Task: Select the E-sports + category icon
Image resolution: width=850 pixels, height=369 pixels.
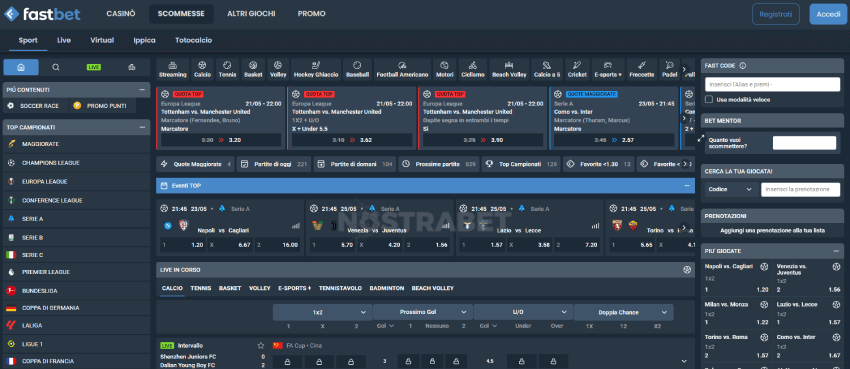Action: pyautogui.click(x=608, y=69)
